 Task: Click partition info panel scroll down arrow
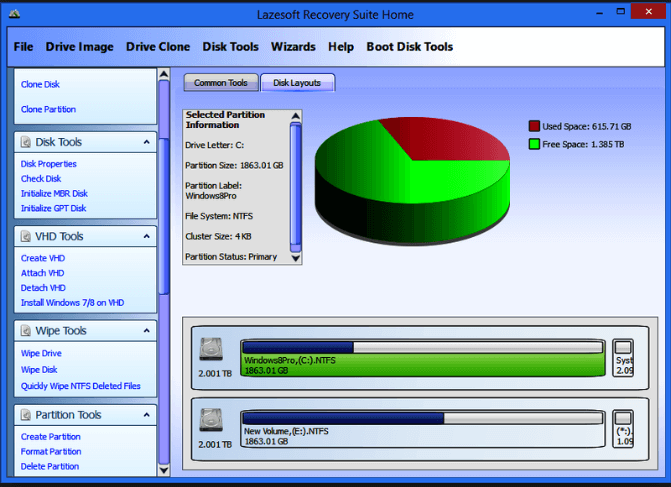pyautogui.click(x=295, y=258)
